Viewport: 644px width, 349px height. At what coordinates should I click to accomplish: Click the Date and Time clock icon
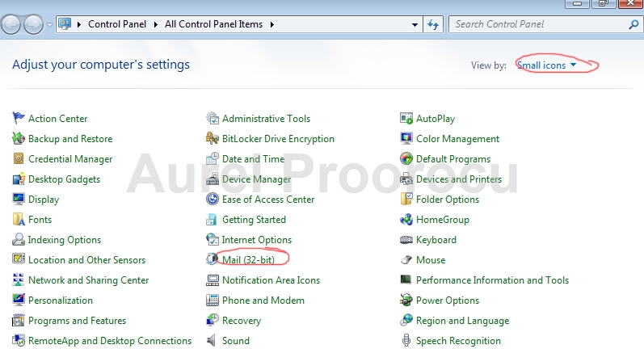point(213,158)
